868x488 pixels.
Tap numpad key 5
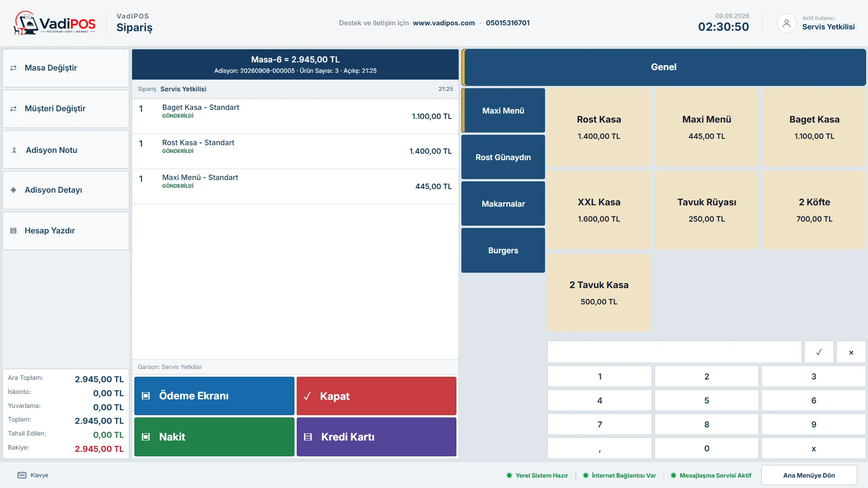coord(707,400)
